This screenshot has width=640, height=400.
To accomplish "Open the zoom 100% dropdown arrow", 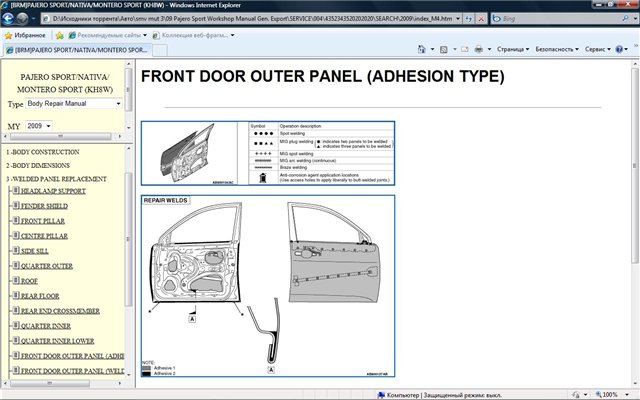I will pos(627,395).
